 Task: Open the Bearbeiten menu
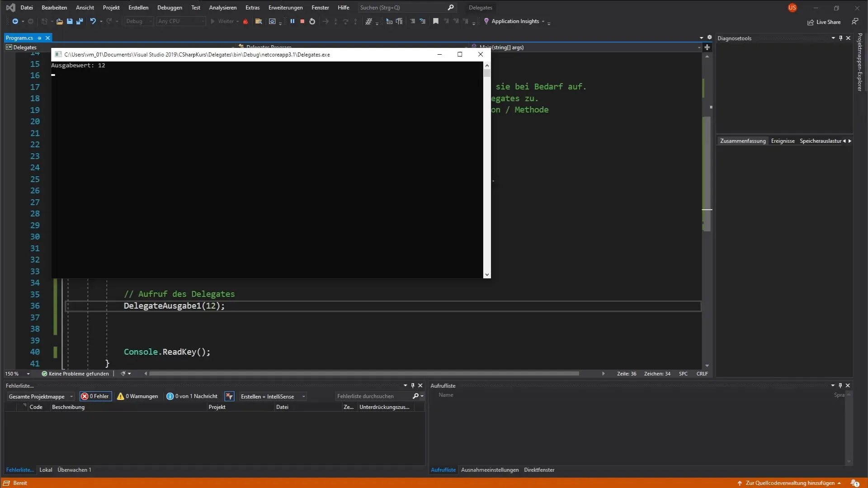point(54,8)
